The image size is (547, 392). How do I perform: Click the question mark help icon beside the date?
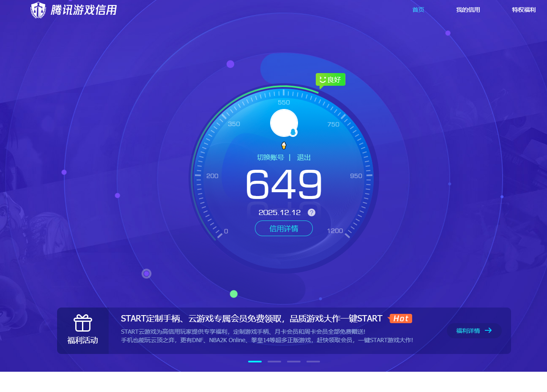312,212
